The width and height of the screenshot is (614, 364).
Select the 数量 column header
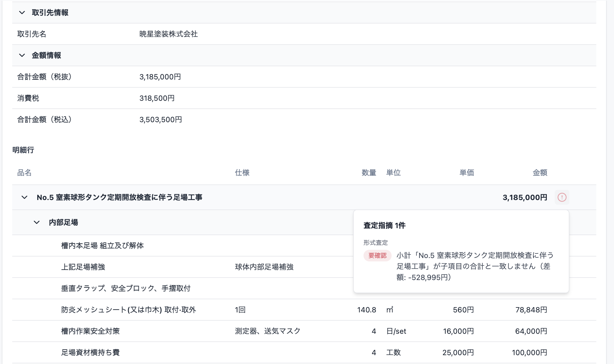[368, 173]
